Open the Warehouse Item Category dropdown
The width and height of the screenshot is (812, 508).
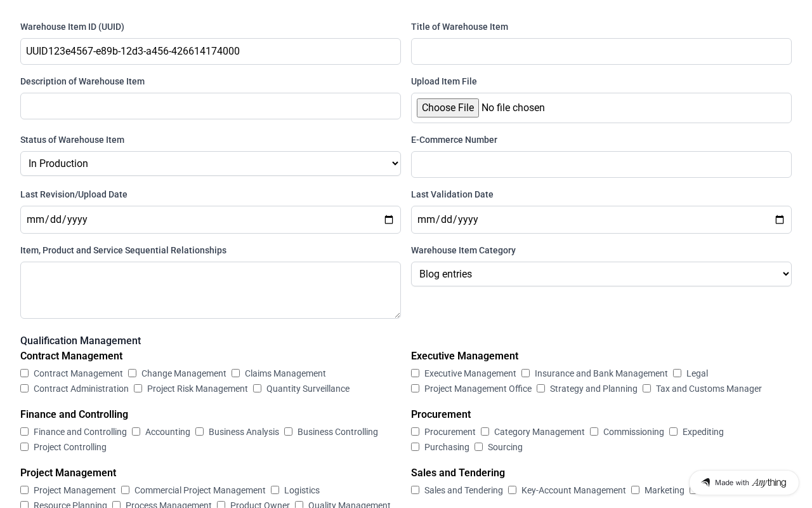pyautogui.click(x=601, y=274)
